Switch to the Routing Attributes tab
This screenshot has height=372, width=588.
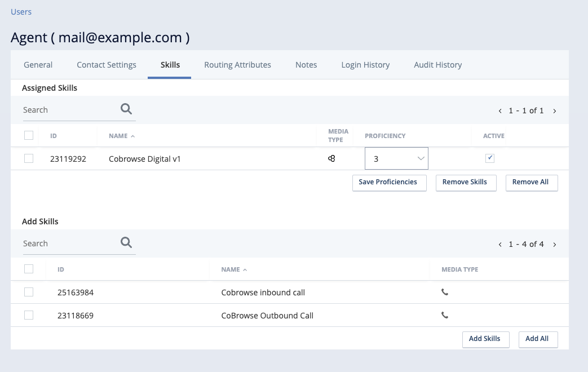coord(237,65)
